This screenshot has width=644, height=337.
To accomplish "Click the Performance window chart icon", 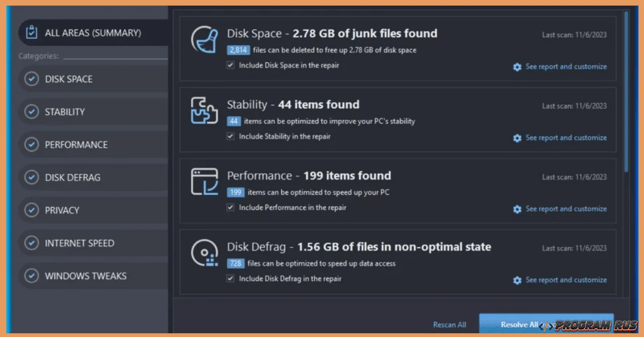I will click(204, 181).
